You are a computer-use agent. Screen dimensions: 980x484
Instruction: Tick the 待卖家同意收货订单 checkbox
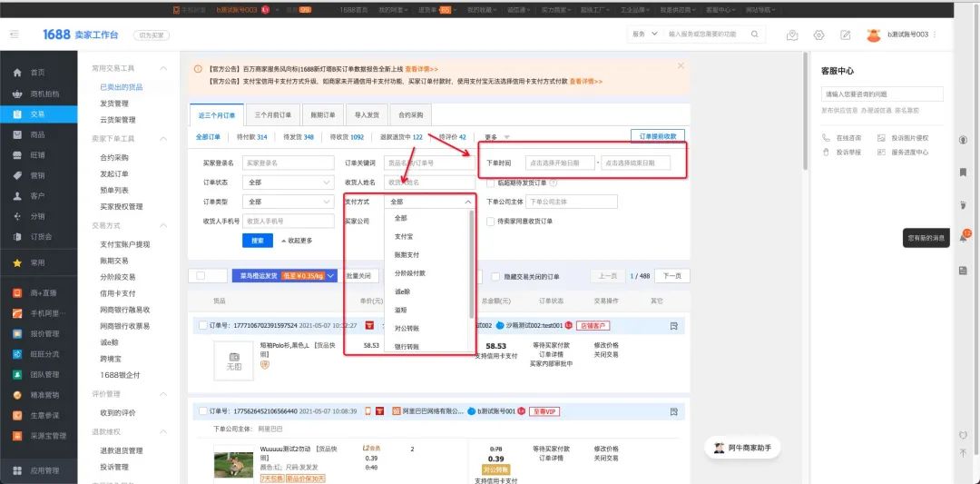491,222
